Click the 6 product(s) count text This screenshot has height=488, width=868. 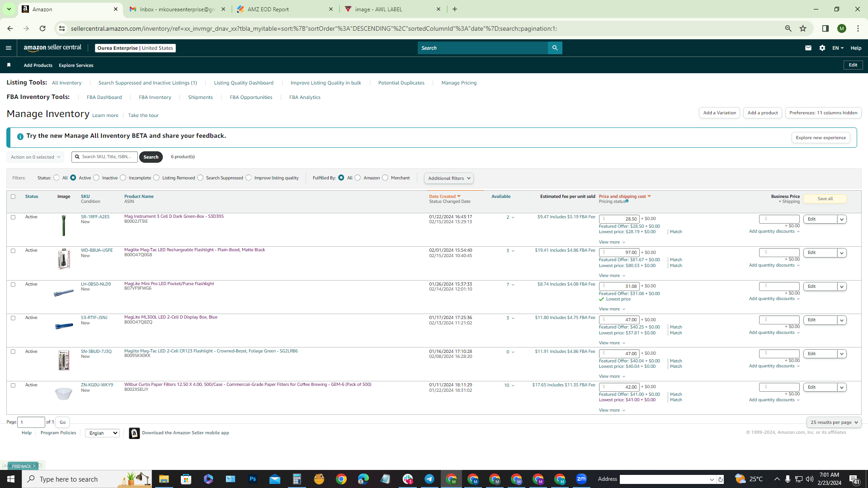[183, 157]
